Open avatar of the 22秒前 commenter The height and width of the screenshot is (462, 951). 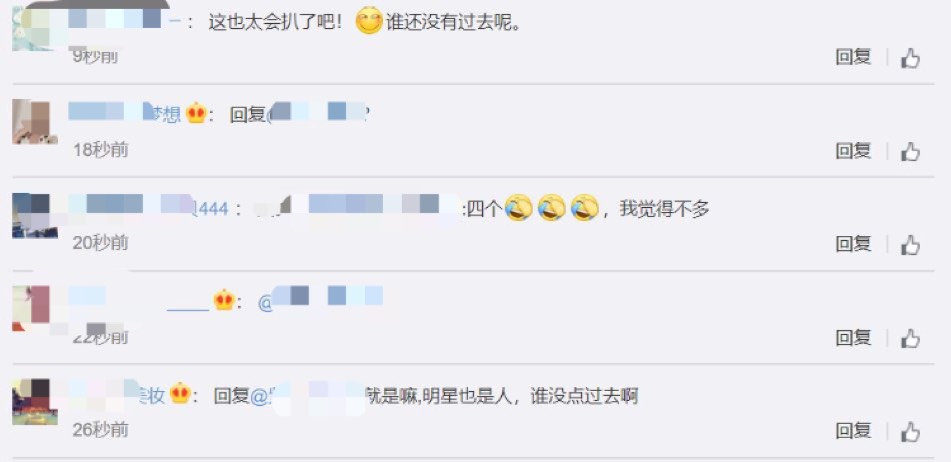[x=35, y=309]
